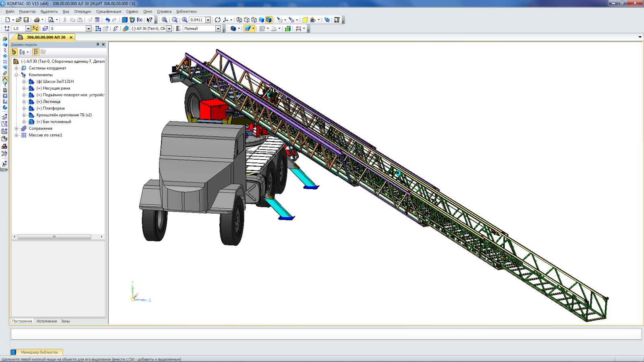
Task: Pin the Дерево модели panel
Action: point(97,45)
